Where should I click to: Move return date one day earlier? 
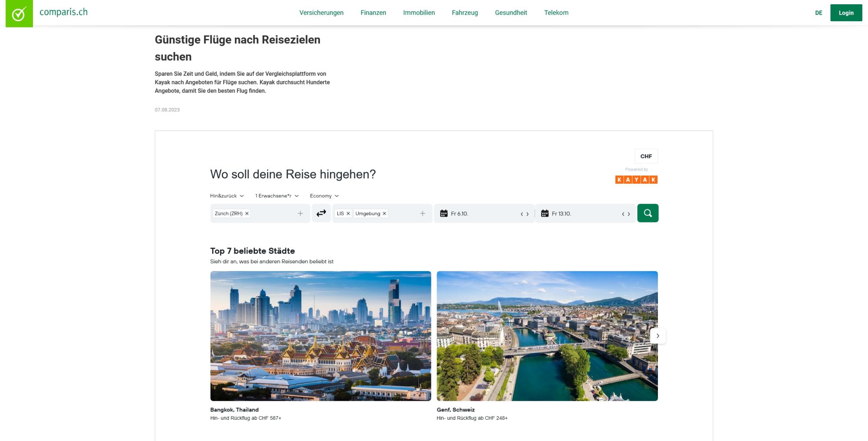623,214
